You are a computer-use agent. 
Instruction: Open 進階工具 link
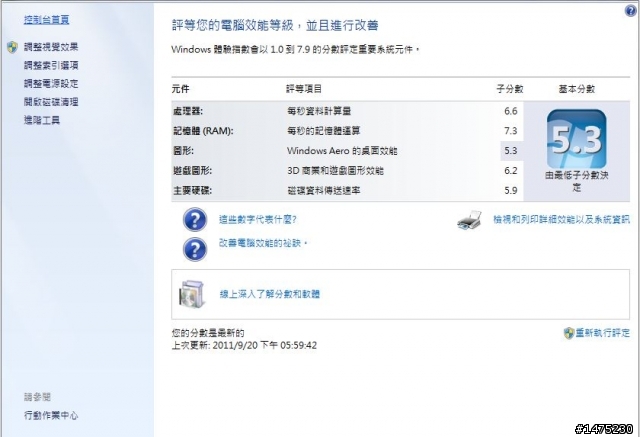(x=42, y=120)
